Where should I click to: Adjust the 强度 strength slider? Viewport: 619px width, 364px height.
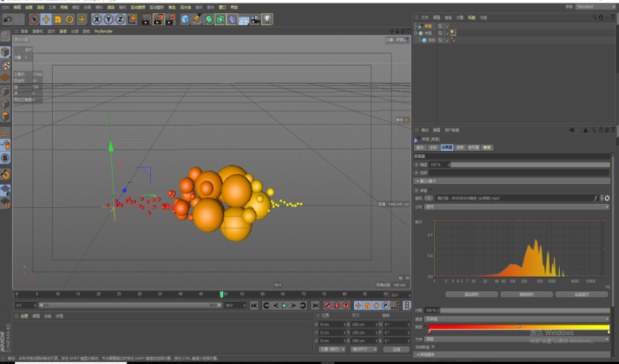[529, 165]
